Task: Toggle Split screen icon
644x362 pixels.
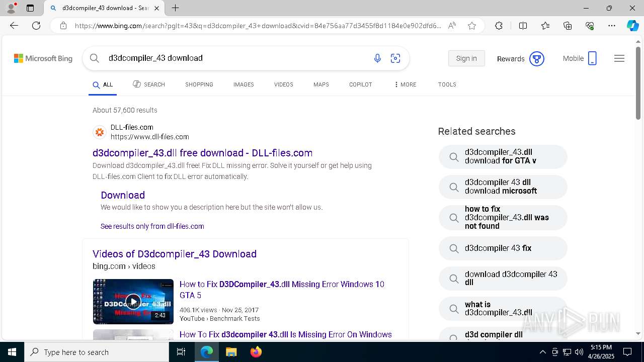Action: pyautogui.click(x=523, y=26)
